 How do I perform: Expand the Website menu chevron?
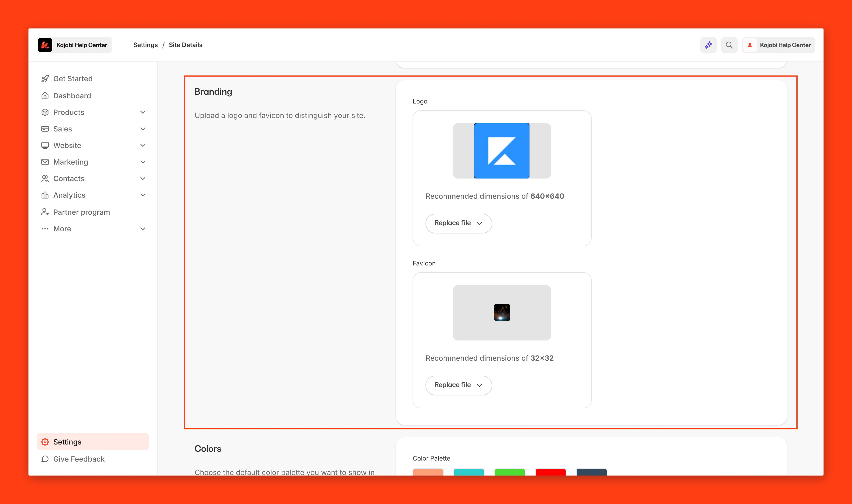tap(143, 145)
